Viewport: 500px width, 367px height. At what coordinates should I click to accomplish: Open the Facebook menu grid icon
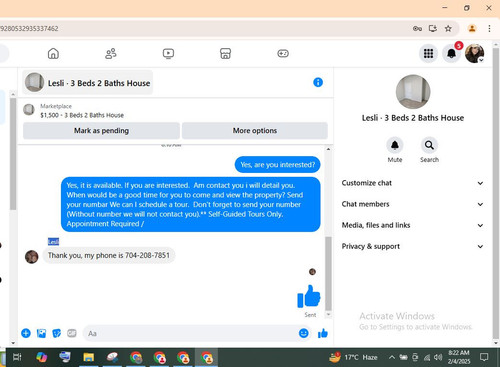[x=428, y=53]
